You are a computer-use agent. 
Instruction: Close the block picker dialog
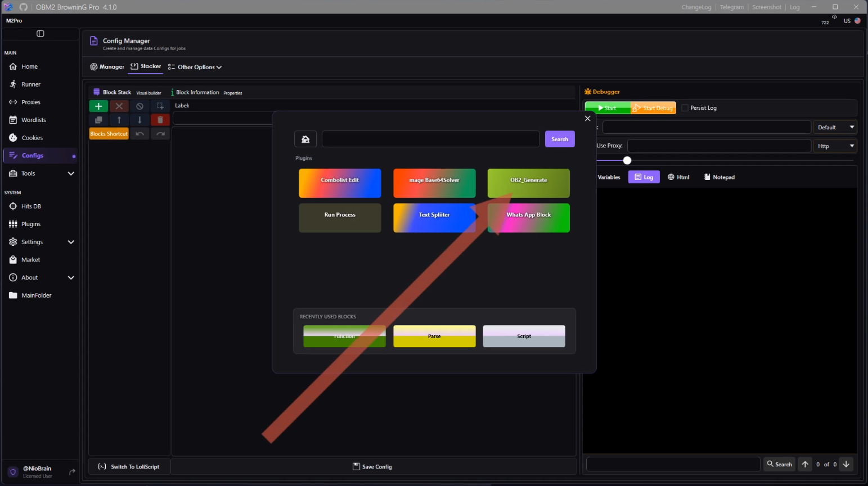587,119
